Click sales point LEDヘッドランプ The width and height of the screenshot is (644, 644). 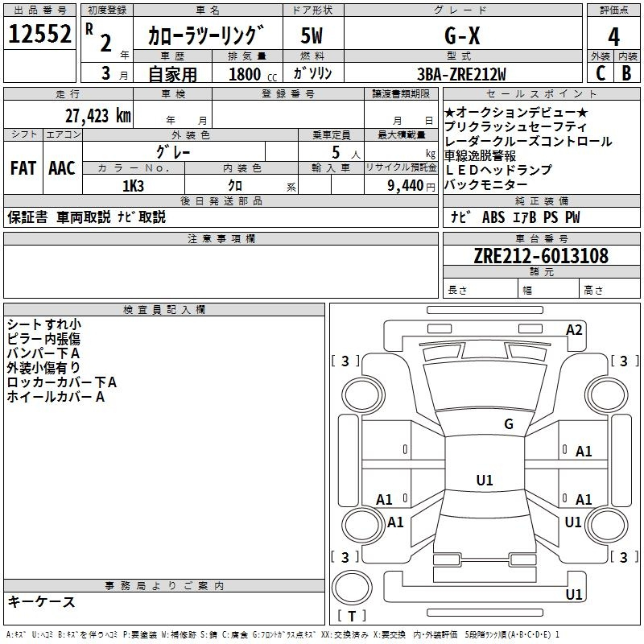[498, 170]
